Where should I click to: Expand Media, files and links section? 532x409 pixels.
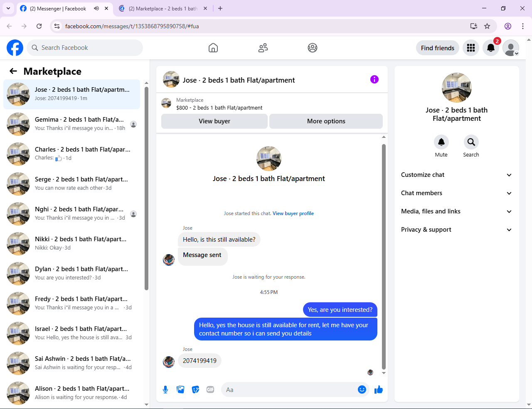pyautogui.click(x=457, y=211)
